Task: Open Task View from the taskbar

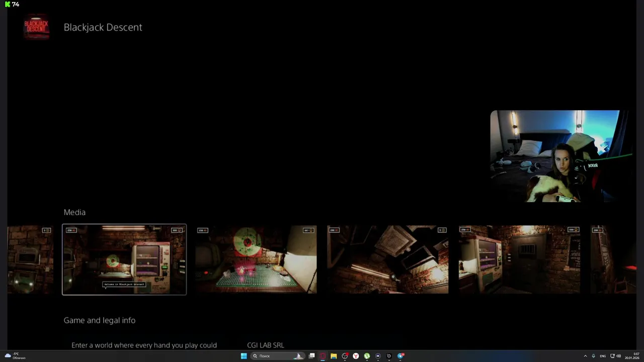Action: point(312,356)
